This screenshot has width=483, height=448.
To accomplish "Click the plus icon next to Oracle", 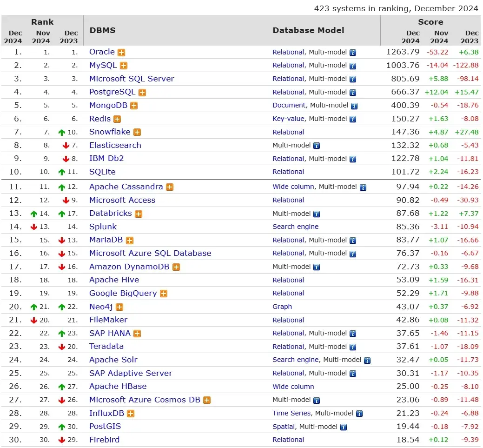I will (x=121, y=53).
